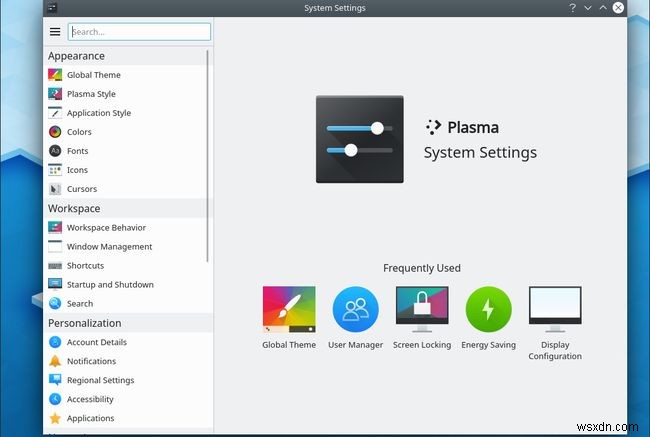Click the Regional Settings sidebar icon
This screenshot has width=650, height=437.
(x=55, y=380)
